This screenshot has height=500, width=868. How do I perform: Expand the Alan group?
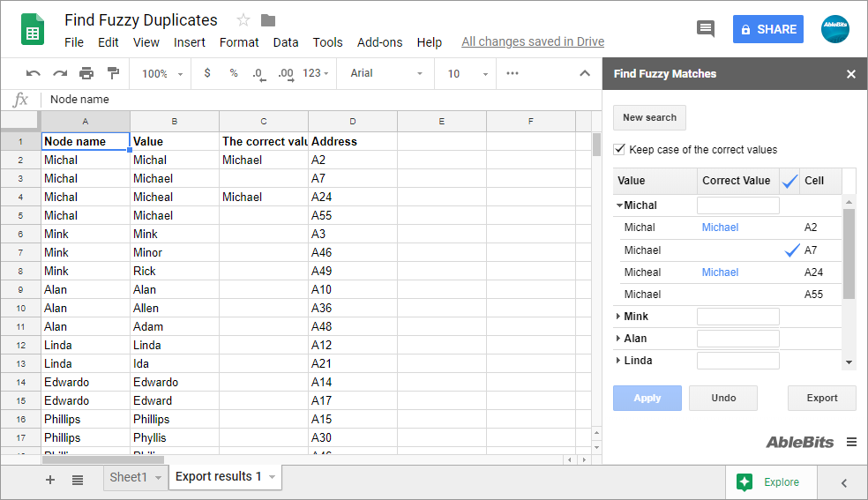(618, 339)
